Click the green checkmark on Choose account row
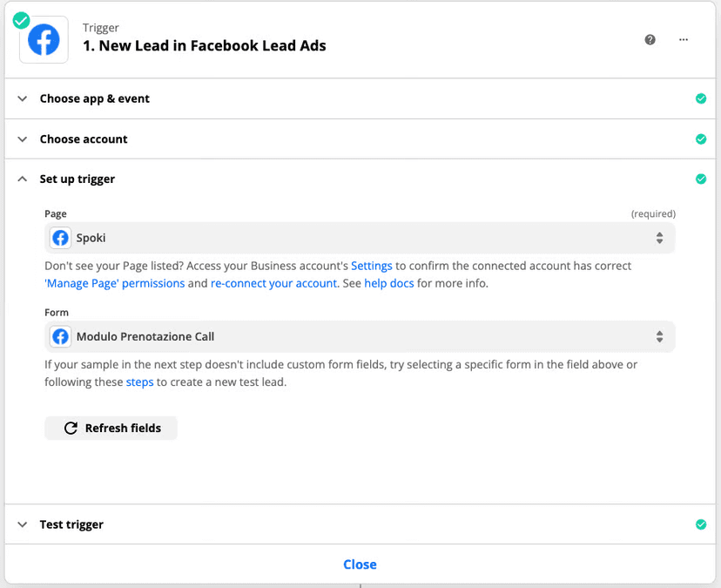 click(x=701, y=139)
